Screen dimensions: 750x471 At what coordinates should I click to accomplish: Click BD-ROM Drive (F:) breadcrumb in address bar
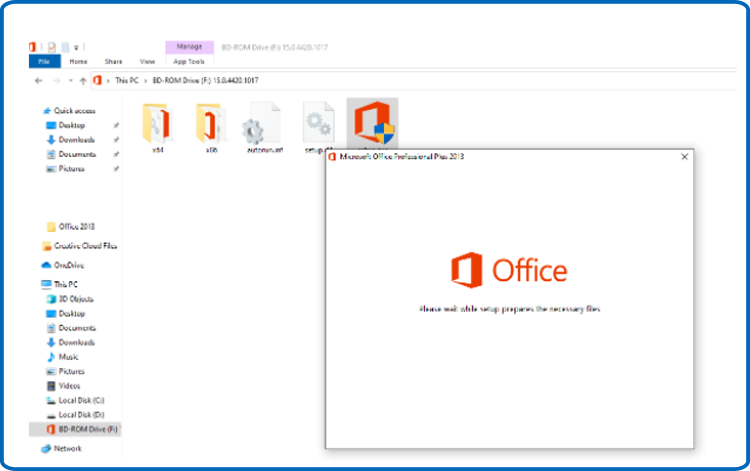coord(205,80)
